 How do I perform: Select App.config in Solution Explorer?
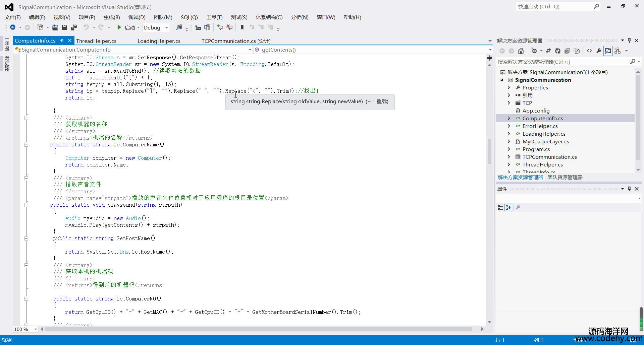(x=536, y=111)
